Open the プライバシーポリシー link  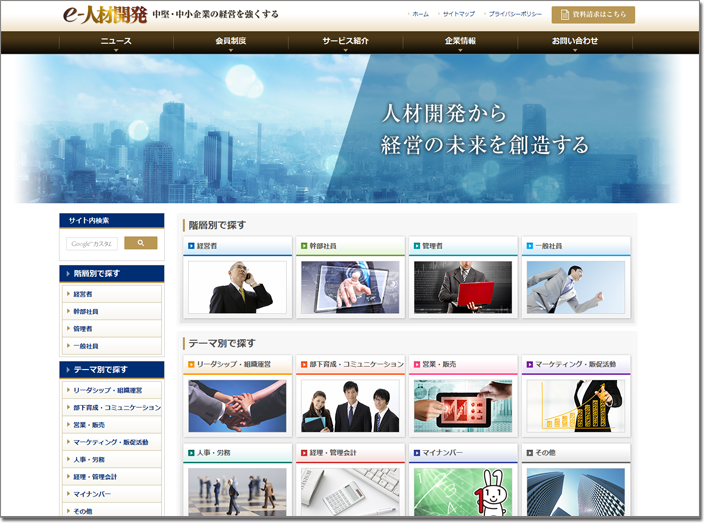click(515, 15)
